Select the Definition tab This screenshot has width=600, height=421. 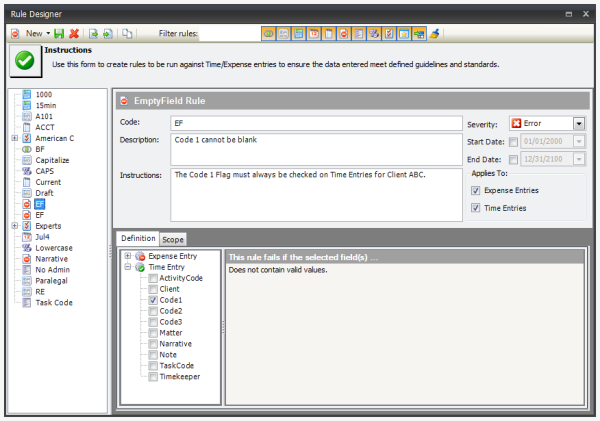tap(137, 239)
